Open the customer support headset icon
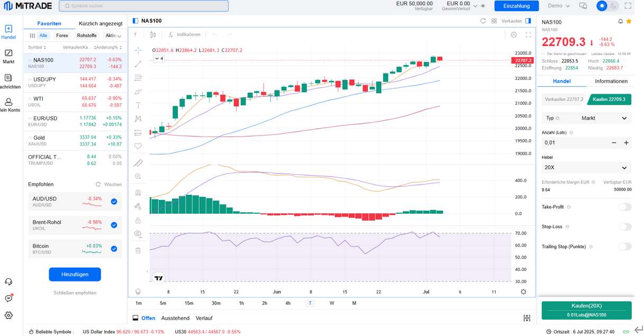Screen dimensions: 644x336 point(8,282)
